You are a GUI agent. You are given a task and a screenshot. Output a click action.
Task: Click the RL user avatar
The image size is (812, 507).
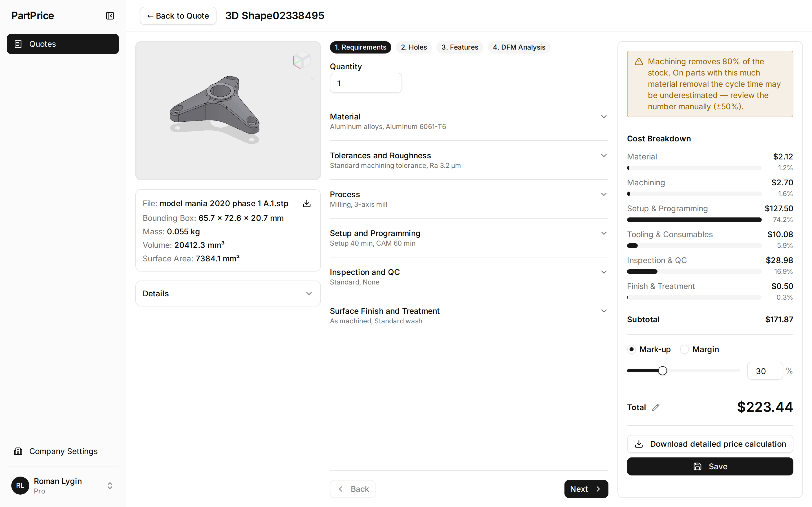tap(20, 486)
